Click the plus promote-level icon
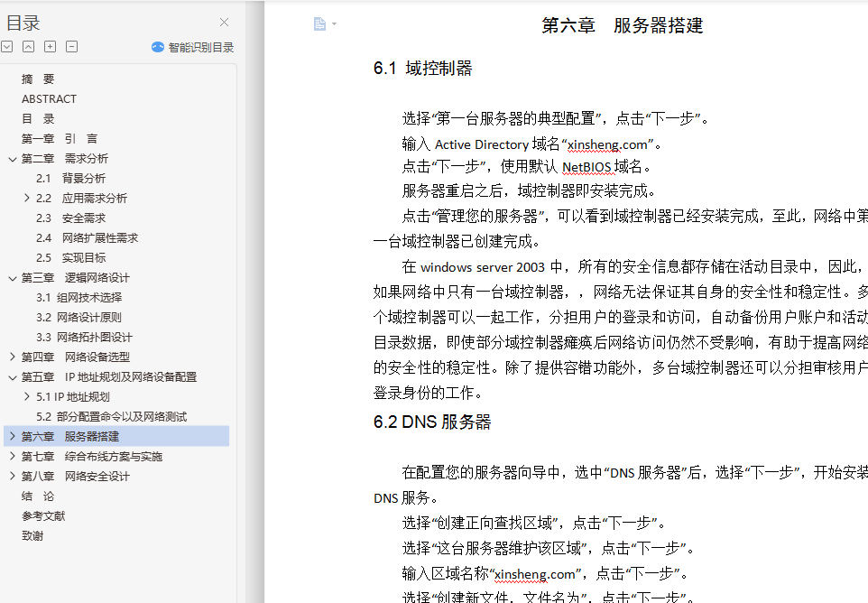The width and height of the screenshot is (868, 603). click(50, 47)
